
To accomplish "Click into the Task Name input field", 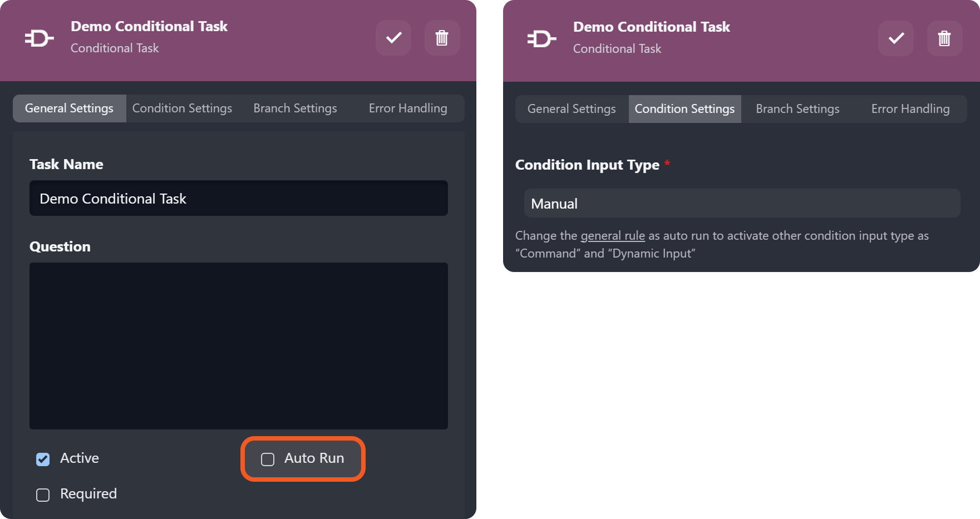I will coord(238,199).
